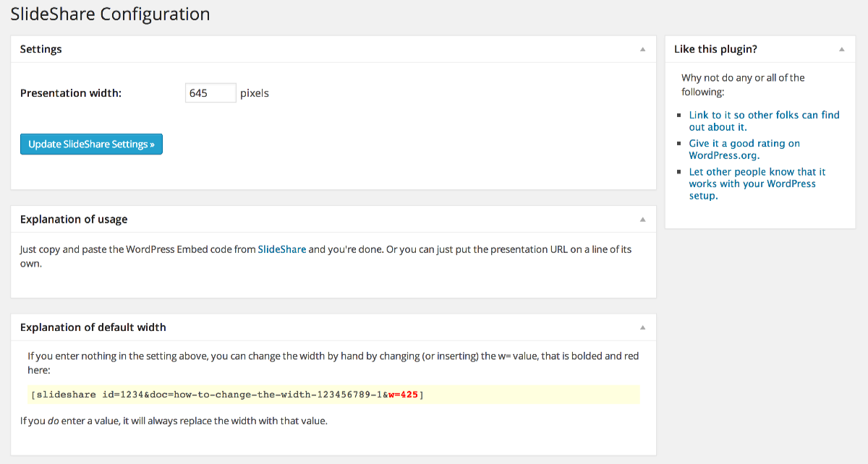Click the 'pixels' unit label
Screen dimensions: 868x464
[255, 93]
